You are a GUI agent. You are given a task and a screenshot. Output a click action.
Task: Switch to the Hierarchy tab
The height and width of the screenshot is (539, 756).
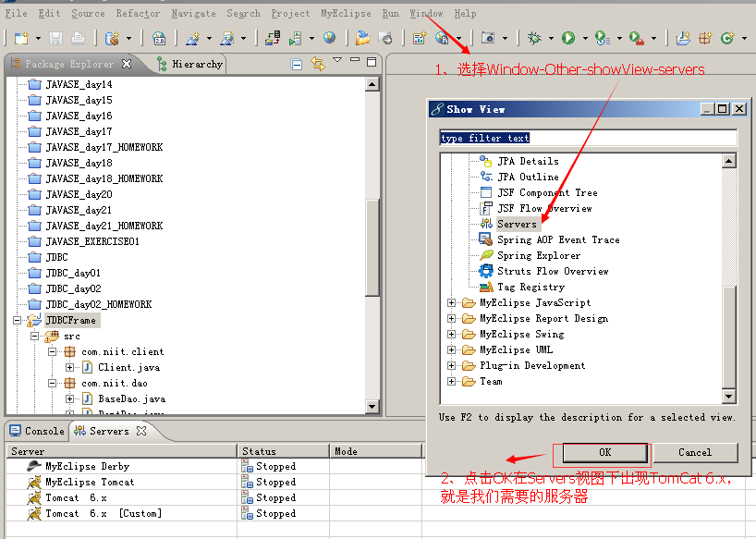coord(191,64)
